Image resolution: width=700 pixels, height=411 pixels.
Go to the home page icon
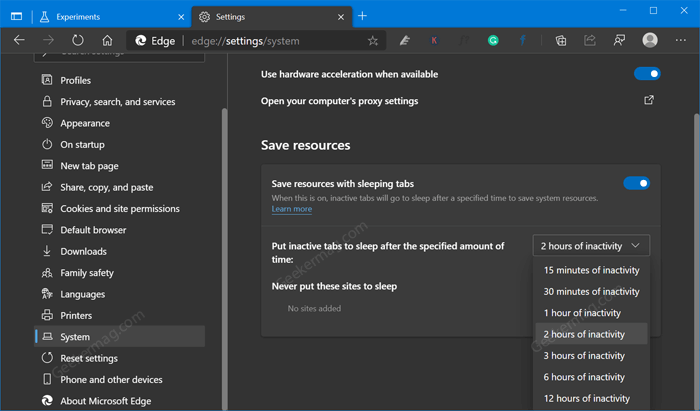107,41
